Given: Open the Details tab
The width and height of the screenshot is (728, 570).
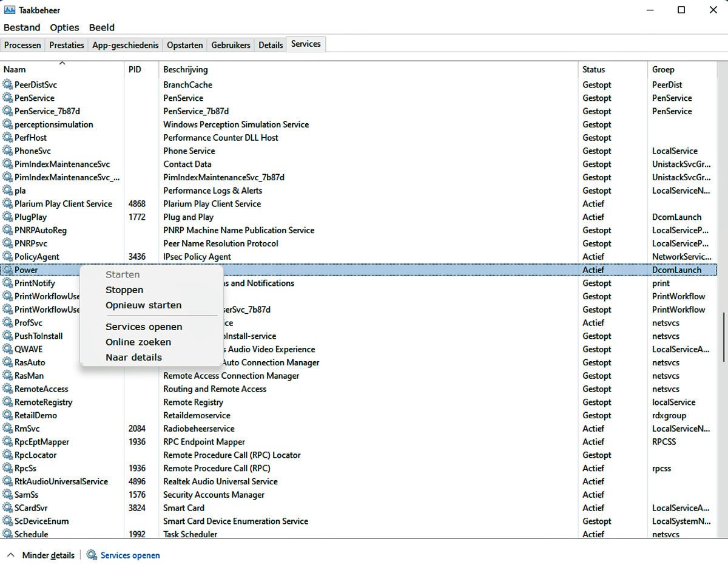Looking at the screenshot, I should [271, 45].
